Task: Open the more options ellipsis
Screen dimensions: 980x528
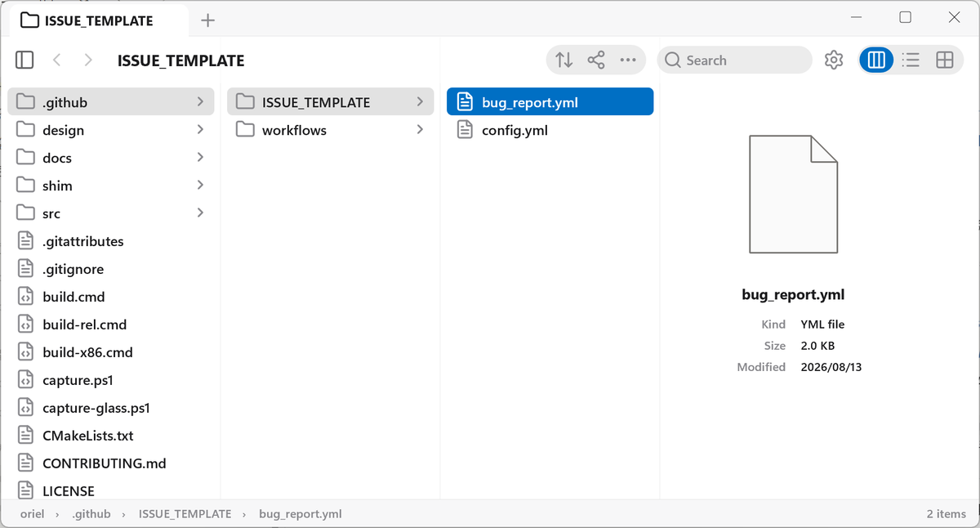Action: (x=628, y=60)
